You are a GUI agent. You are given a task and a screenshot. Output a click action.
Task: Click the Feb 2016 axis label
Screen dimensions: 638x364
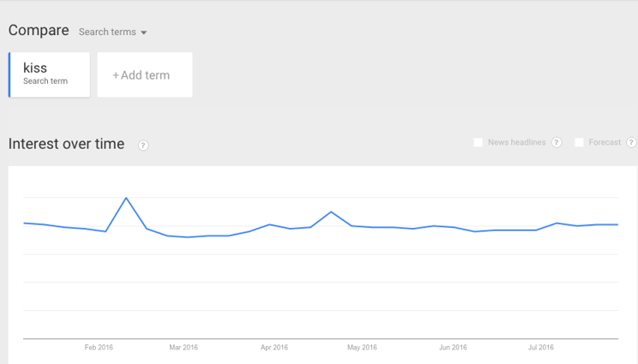click(99, 348)
